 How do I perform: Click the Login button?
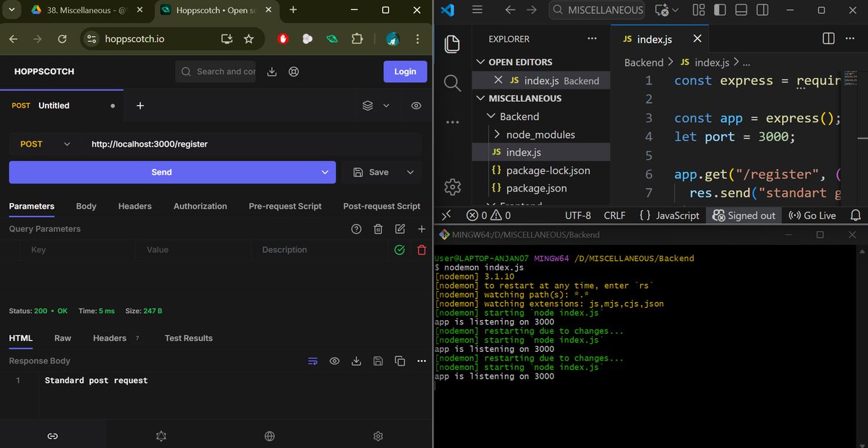click(x=405, y=72)
